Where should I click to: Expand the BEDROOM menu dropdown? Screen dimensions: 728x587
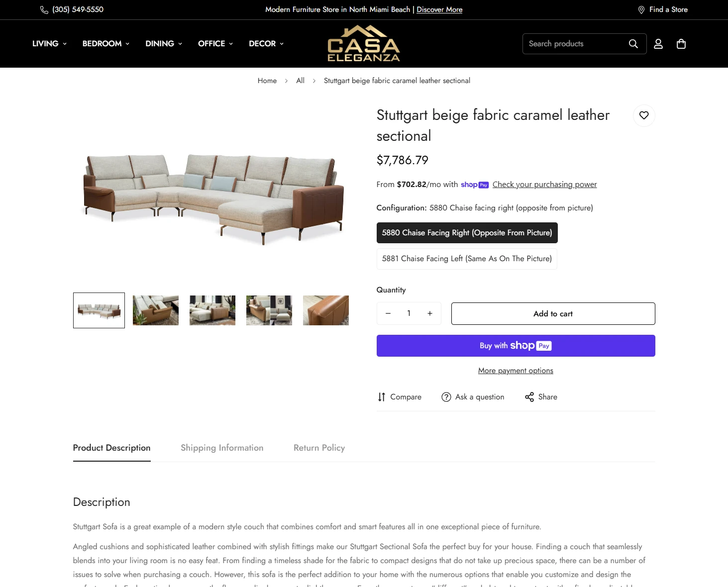(x=106, y=44)
